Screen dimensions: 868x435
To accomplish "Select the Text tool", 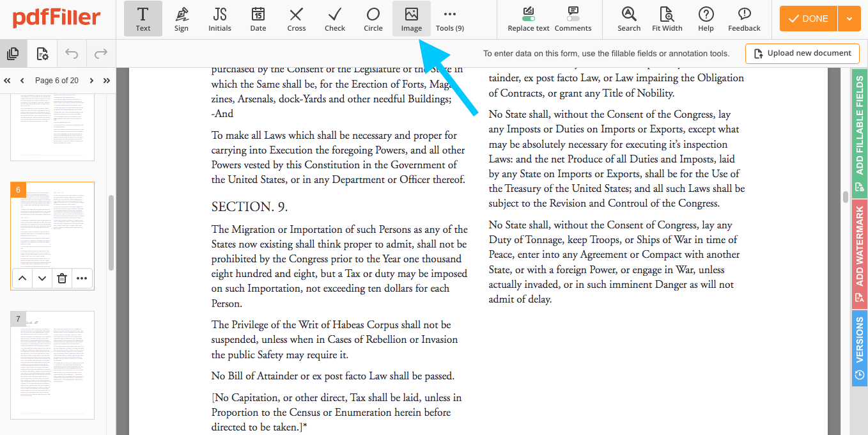I will [143, 19].
